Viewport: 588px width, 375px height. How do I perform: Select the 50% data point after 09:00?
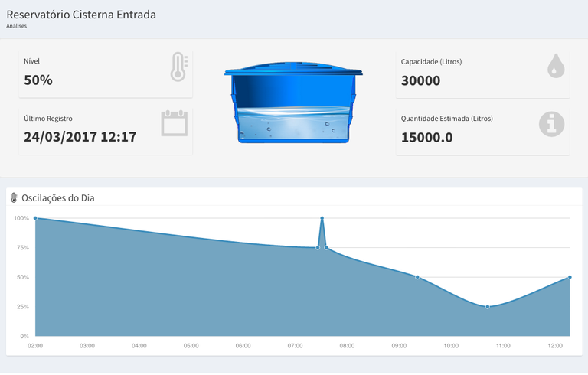point(417,277)
